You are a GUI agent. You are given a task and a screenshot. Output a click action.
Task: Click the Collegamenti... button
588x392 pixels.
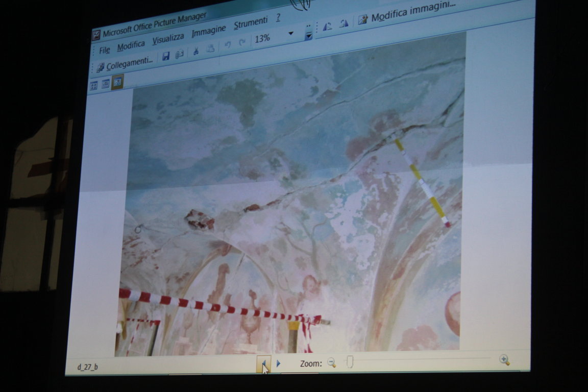point(125,64)
